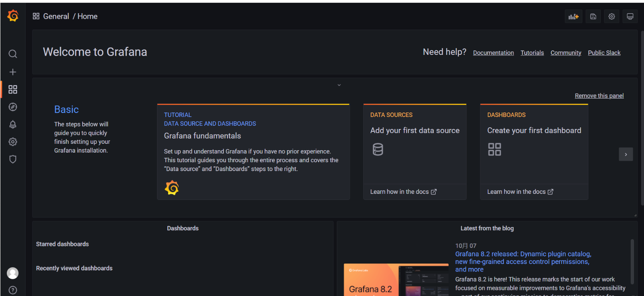Screen dimensions: 644x296
Task: Click the grid icon in Dashboards card
Action: (x=495, y=149)
